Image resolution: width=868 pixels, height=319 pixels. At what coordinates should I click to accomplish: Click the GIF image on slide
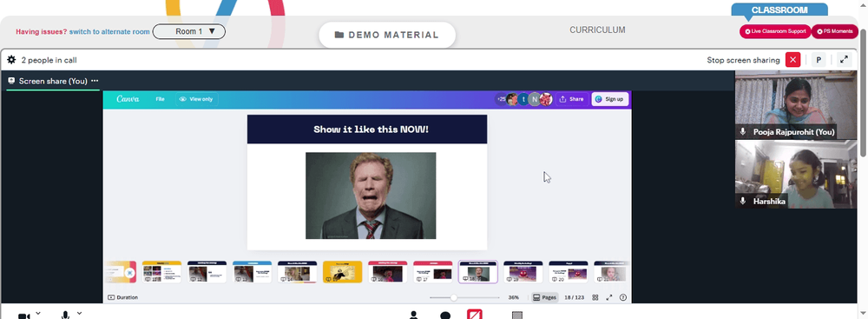click(x=371, y=196)
